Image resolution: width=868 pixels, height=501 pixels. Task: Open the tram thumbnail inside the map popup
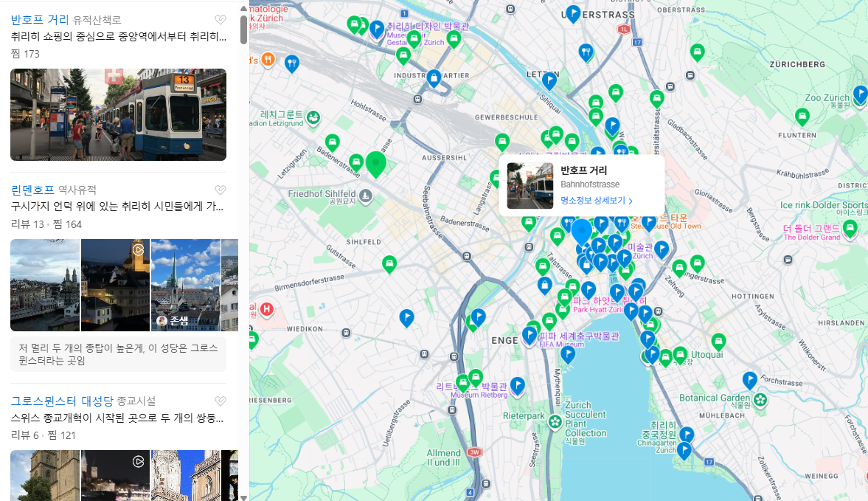click(530, 185)
